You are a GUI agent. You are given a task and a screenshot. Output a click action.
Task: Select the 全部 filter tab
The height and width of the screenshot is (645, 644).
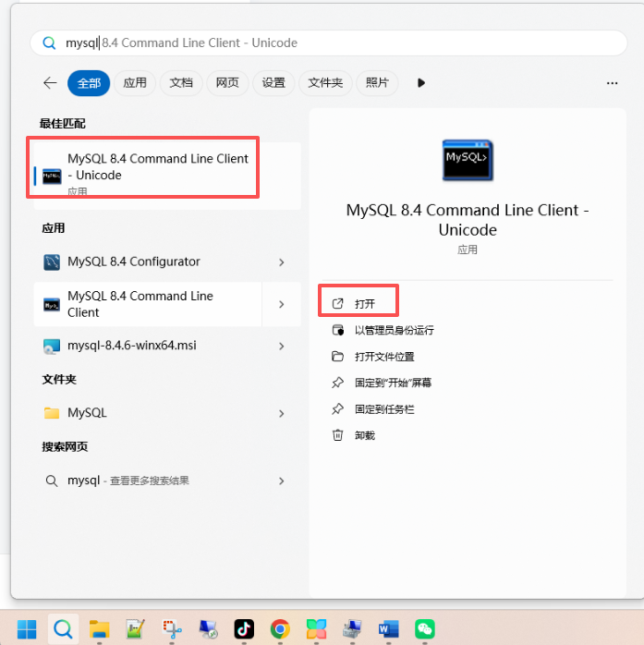point(89,83)
